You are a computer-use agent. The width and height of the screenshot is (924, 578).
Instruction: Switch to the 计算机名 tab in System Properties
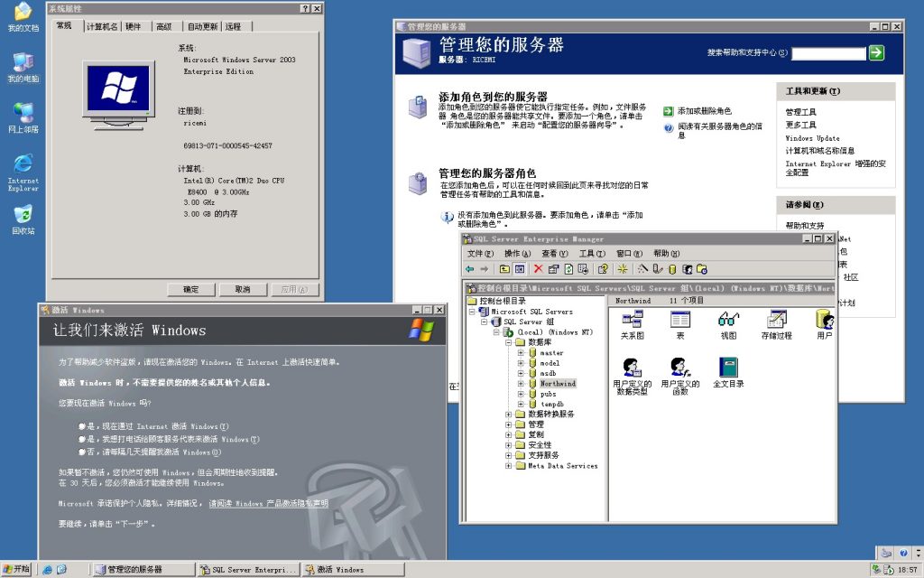tap(102, 26)
